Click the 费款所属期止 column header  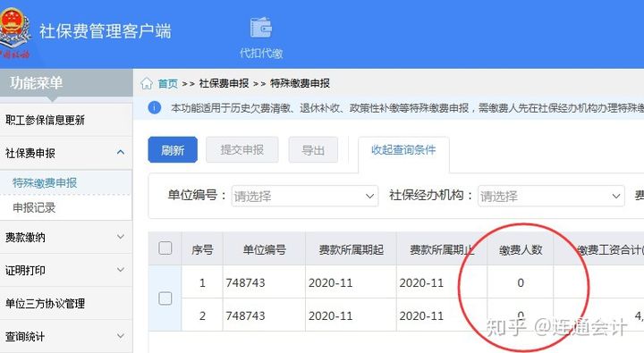pyautogui.click(x=442, y=249)
